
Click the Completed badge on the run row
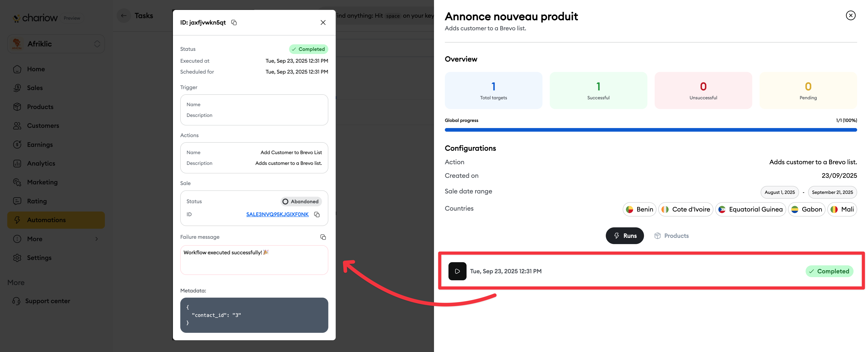(829, 271)
